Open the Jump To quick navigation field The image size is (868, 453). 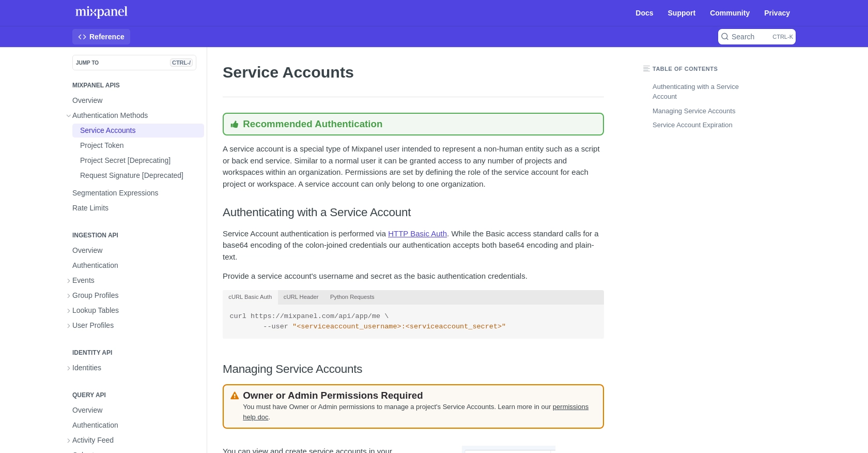pos(134,63)
